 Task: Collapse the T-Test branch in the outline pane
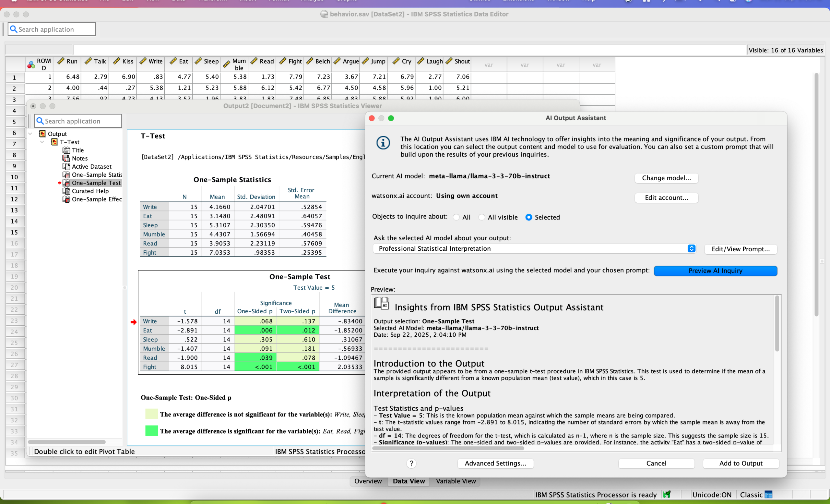[x=42, y=142]
